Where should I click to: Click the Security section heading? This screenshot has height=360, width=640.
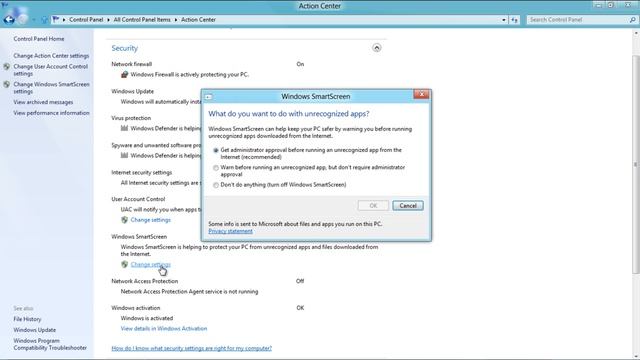(124, 48)
